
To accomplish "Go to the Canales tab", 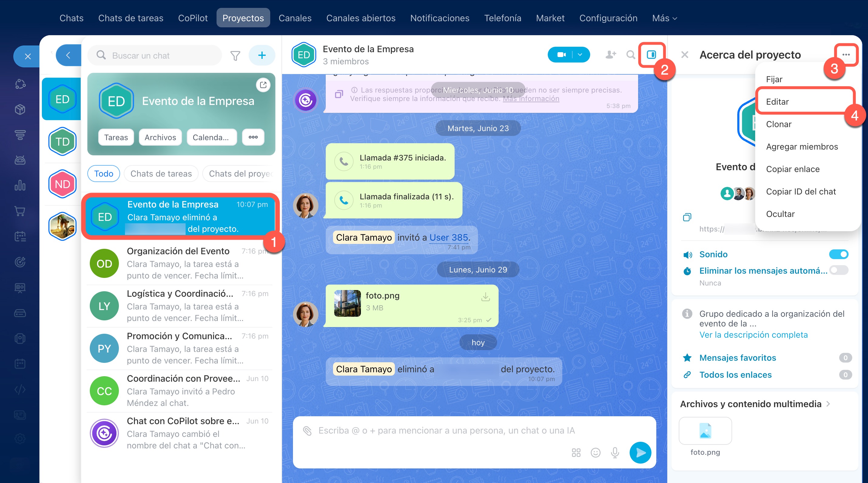I will point(295,18).
